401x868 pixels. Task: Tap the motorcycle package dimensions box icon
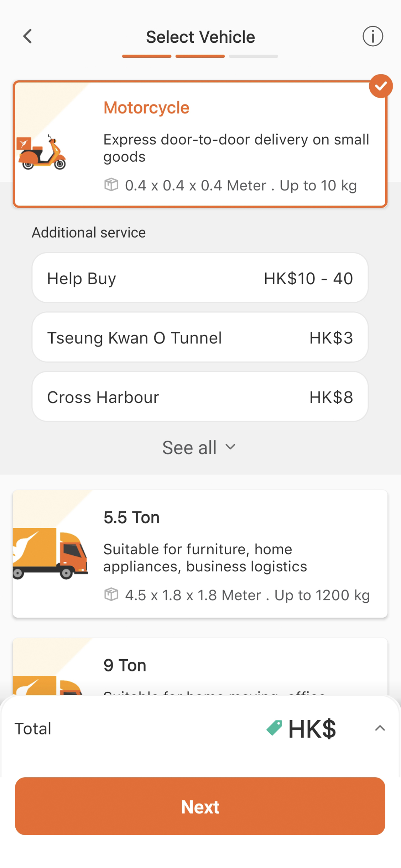pos(111,185)
